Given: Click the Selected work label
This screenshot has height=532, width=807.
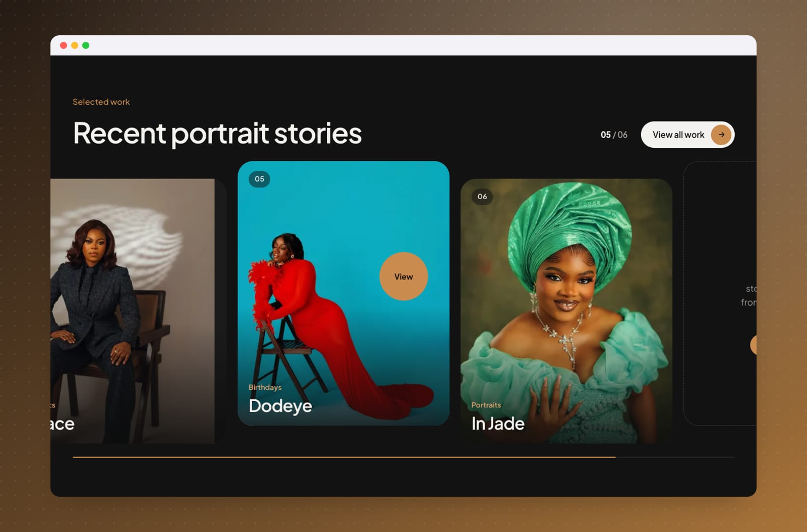Looking at the screenshot, I should tap(101, 102).
